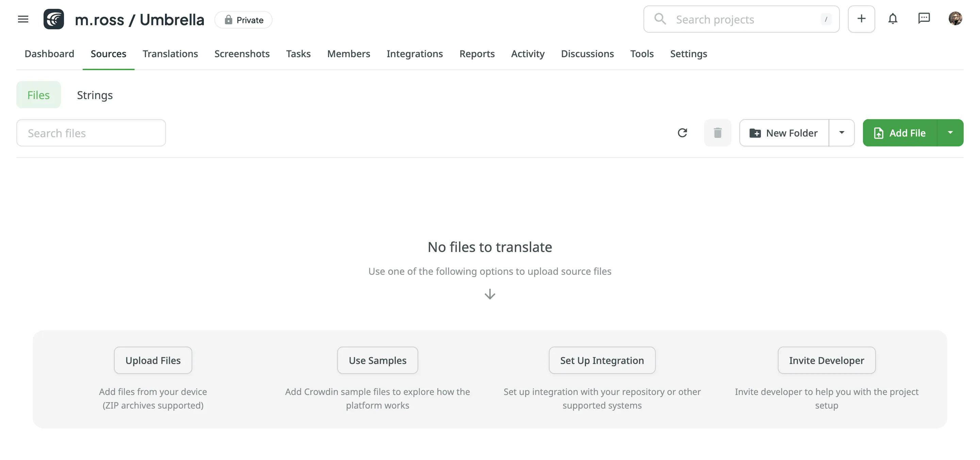Screen dimensions: 980x460
Task: Expand the New Folder dropdown arrow
Action: point(842,132)
